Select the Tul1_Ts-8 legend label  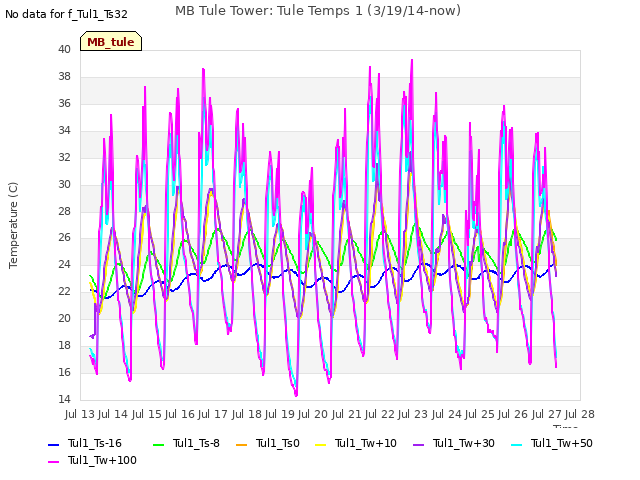[x=196, y=444]
